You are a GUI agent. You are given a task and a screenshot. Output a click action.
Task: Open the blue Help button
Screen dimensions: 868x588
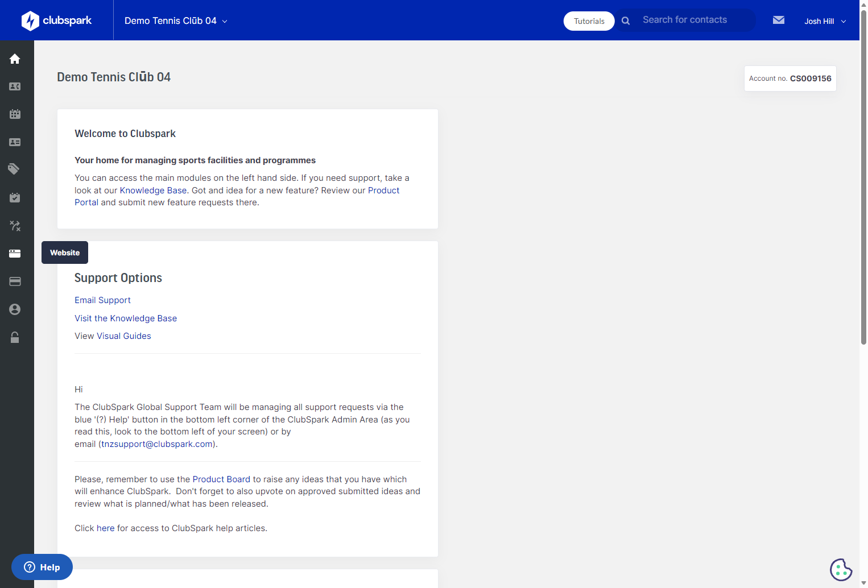[x=42, y=567]
